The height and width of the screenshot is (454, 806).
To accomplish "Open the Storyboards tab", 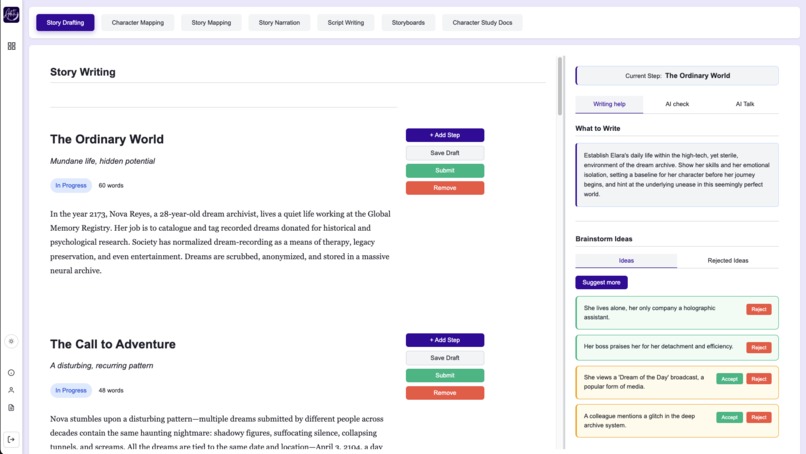I will [408, 23].
